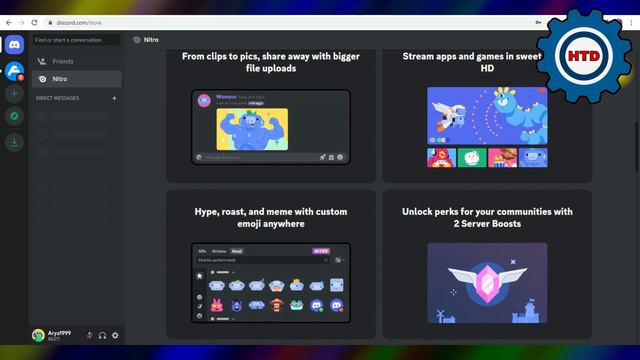Click the site lock icon in address bar
Viewport: 640px width, 360px height.
click(50, 22)
